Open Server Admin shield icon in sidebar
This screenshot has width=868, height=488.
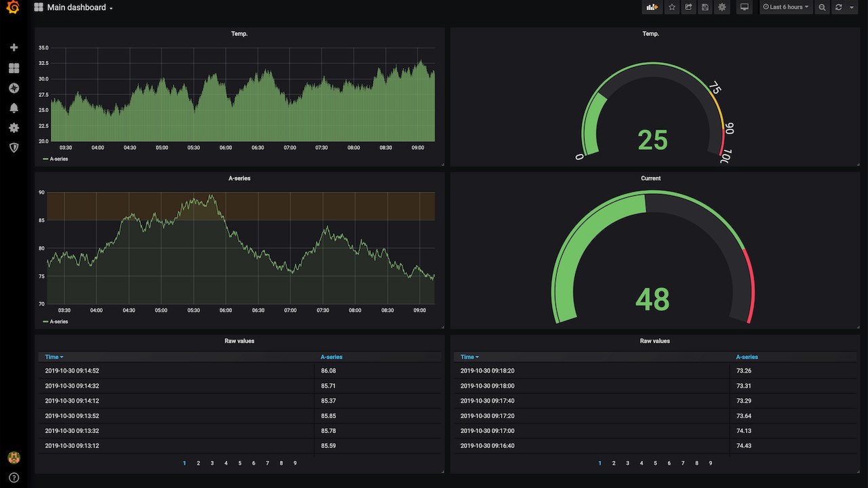(x=14, y=147)
